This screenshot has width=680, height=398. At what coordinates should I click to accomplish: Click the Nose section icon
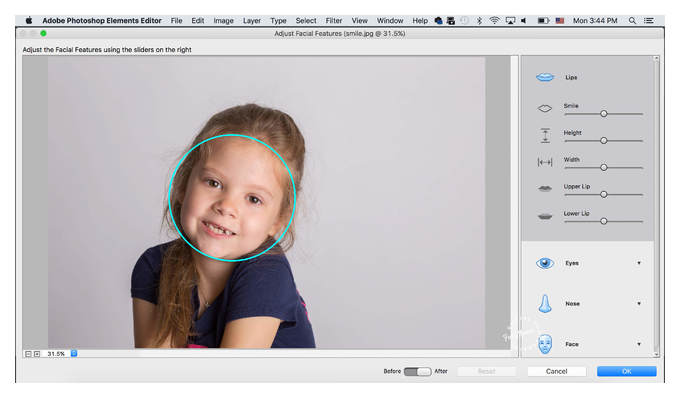tap(545, 303)
